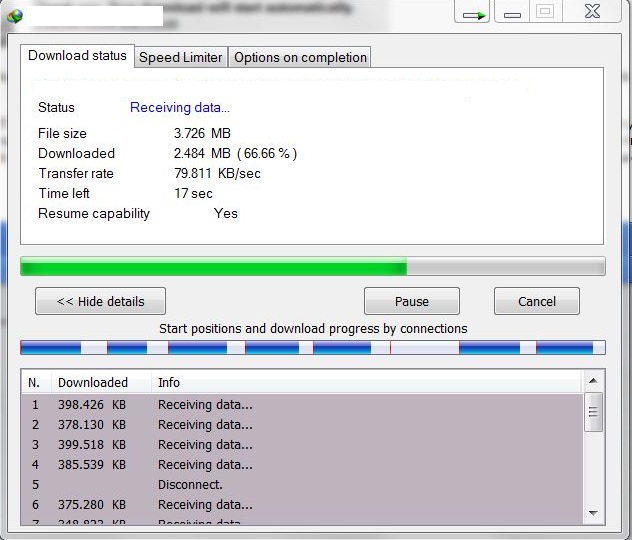Screen dimensions: 632x540
Task: Open the Speed Limiter tab
Action: [x=180, y=57]
